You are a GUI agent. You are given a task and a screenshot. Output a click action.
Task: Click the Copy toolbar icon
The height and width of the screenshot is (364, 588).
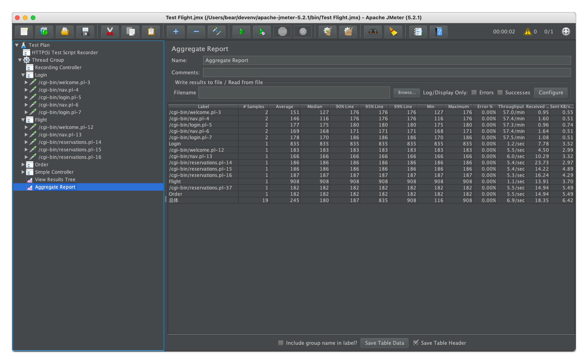point(130,31)
